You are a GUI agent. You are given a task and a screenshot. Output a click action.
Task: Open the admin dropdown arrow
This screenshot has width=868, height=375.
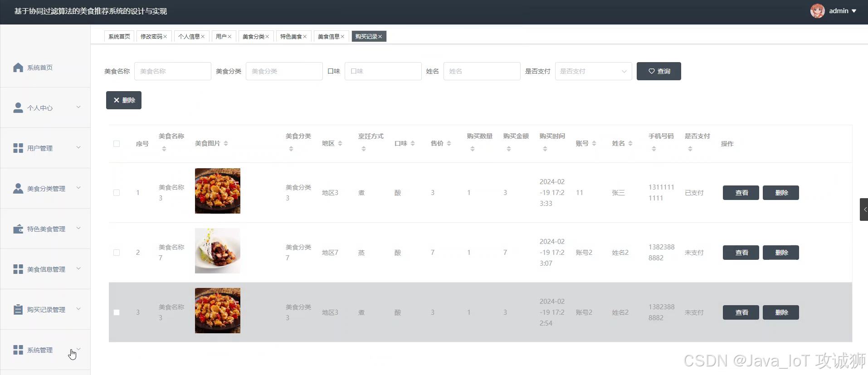coord(854,11)
